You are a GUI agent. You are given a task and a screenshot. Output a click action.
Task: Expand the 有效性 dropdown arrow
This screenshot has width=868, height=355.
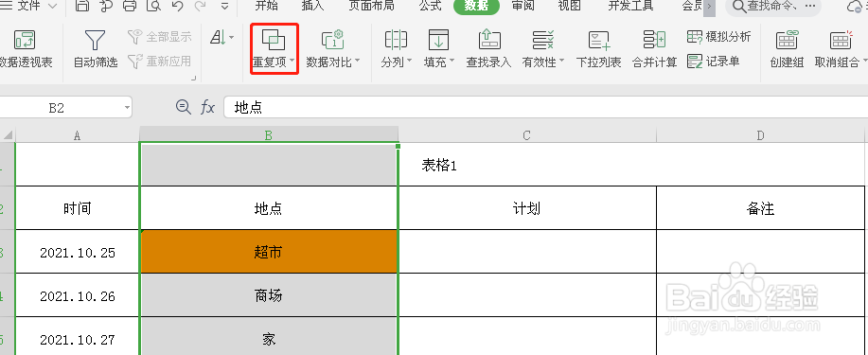tap(561, 61)
